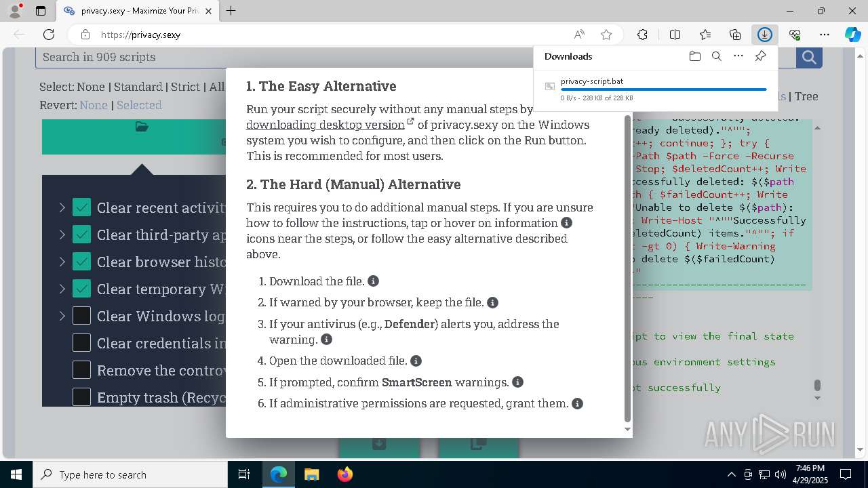The height and width of the screenshot is (488, 868).
Task: Open downloads folder icon in panel
Action: (x=694, y=56)
